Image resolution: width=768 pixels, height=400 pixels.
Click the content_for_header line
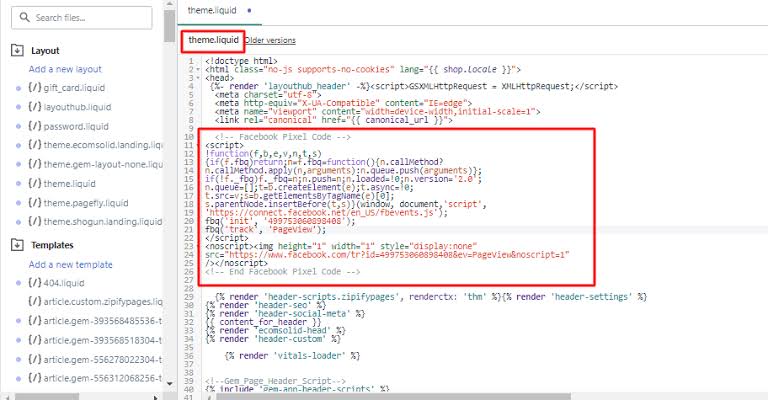coord(263,322)
